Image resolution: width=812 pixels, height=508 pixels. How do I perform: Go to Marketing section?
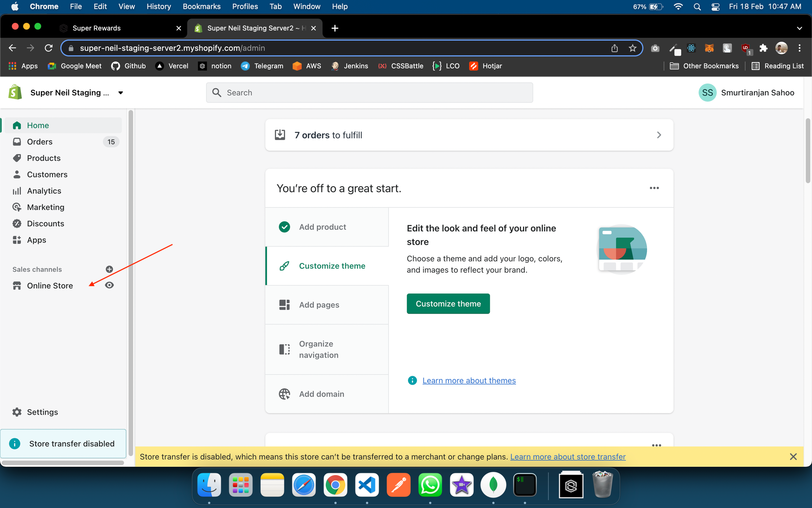point(45,207)
